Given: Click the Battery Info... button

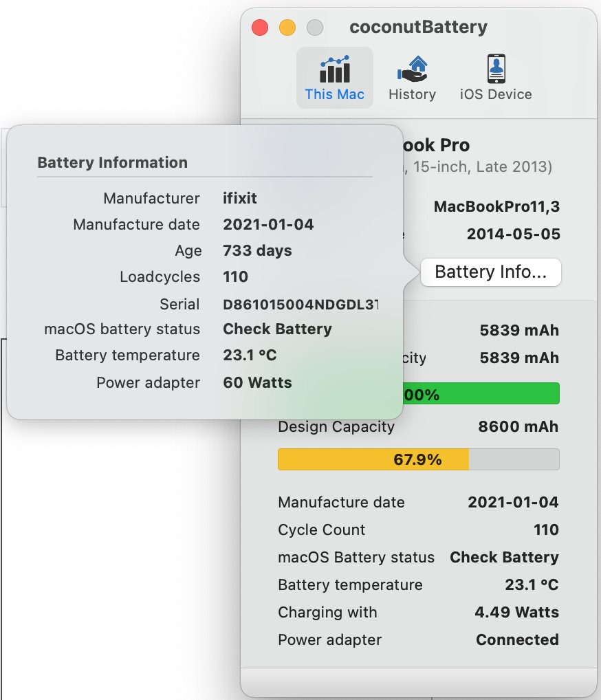Looking at the screenshot, I should (x=491, y=272).
